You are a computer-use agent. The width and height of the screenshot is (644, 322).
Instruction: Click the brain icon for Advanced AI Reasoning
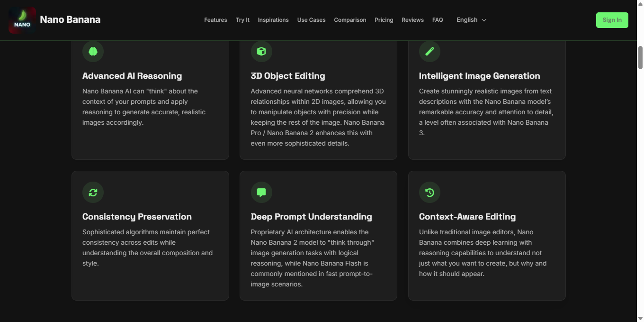click(x=93, y=52)
